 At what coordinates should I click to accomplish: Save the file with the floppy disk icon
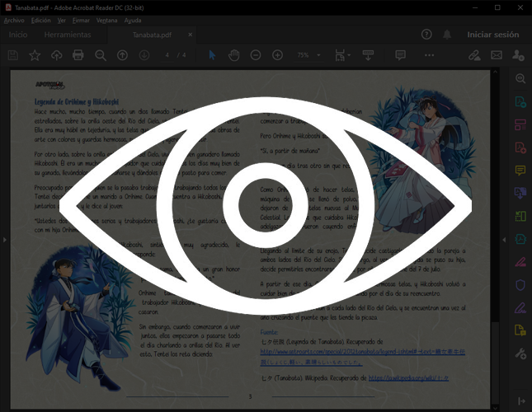[x=13, y=55]
